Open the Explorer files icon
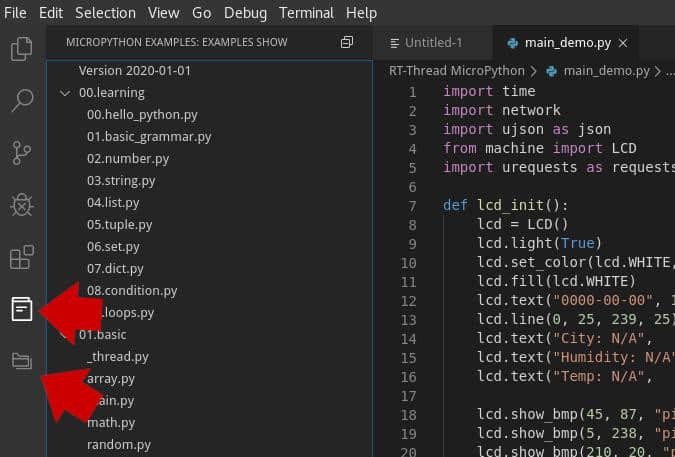Image resolution: width=675 pixels, height=457 pixels. click(21, 49)
